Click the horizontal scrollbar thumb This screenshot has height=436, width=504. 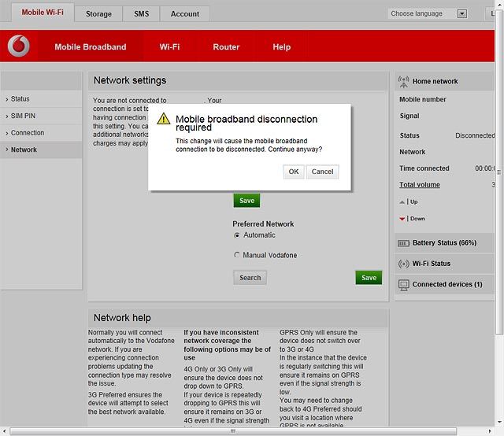coord(233,431)
